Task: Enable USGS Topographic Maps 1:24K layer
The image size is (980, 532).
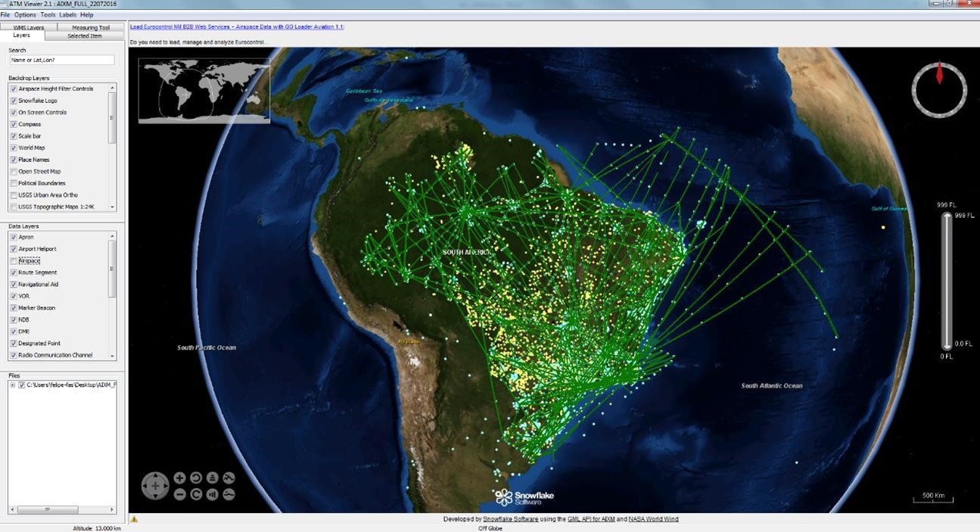Action: click(14, 207)
